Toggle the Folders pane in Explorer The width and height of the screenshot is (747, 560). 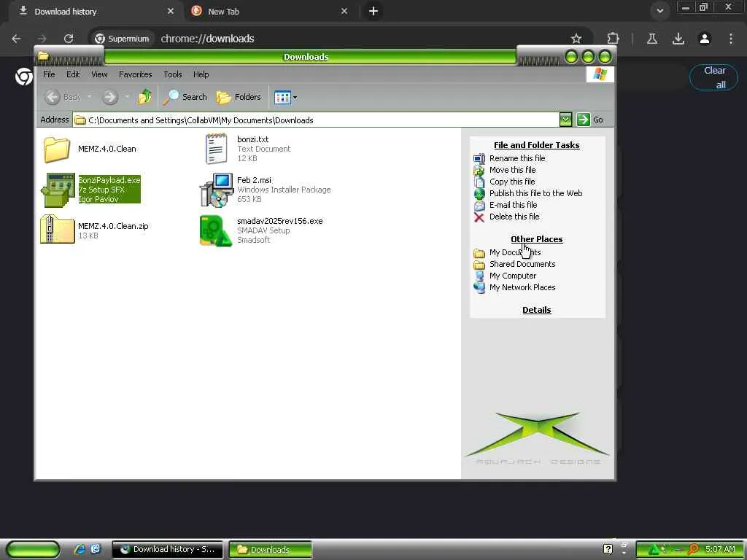pos(239,97)
